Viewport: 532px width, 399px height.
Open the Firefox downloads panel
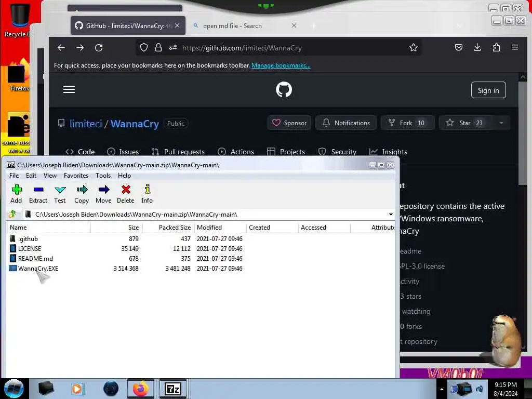click(x=477, y=47)
